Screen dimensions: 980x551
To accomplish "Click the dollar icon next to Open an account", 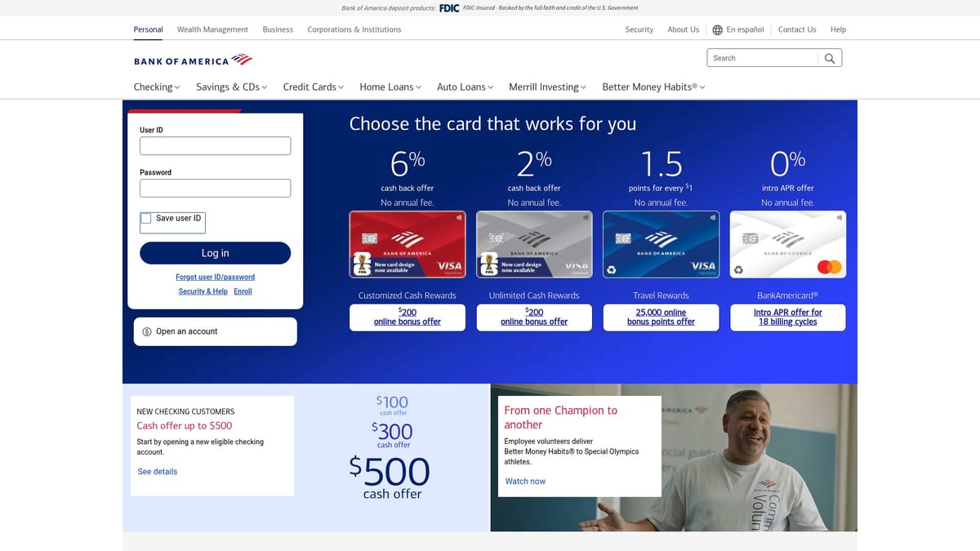I will [147, 331].
